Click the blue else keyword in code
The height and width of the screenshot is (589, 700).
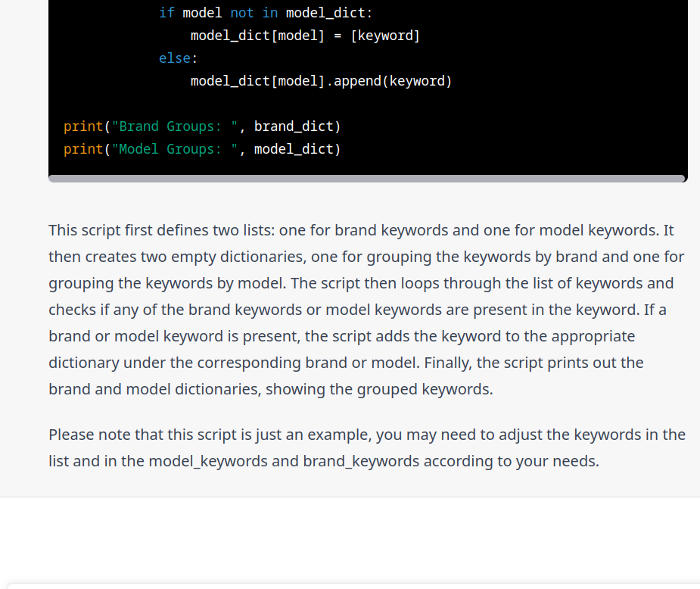(175, 58)
